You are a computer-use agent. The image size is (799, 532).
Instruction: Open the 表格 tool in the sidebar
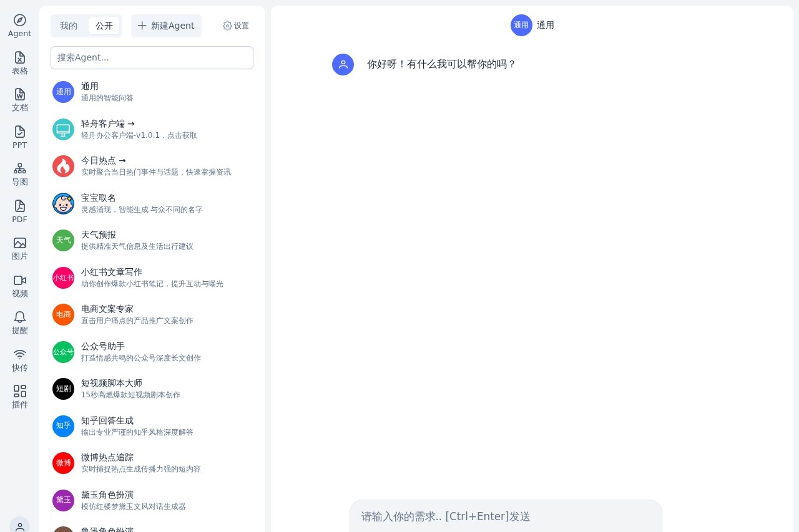(x=19, y=62)
